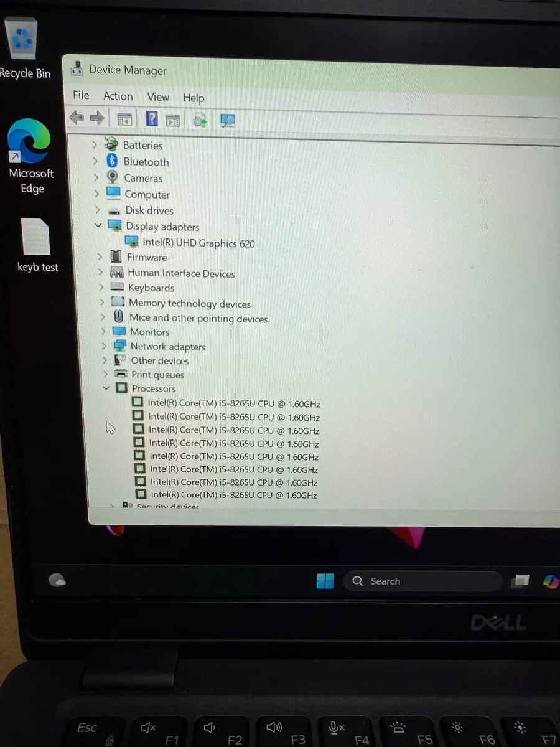Viewport: 560px width, 747px height.
Task: Expand the Batteries category
Action: click(x=95, y=144)
